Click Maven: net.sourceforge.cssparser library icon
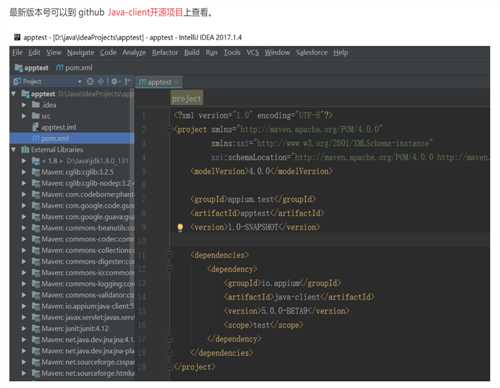The width and height of the screenshot is (500, 388). pos(36,362)
